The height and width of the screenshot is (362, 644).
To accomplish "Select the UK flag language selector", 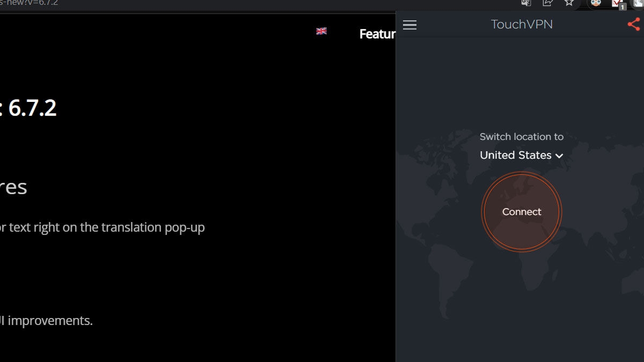I will pos(321,31).
